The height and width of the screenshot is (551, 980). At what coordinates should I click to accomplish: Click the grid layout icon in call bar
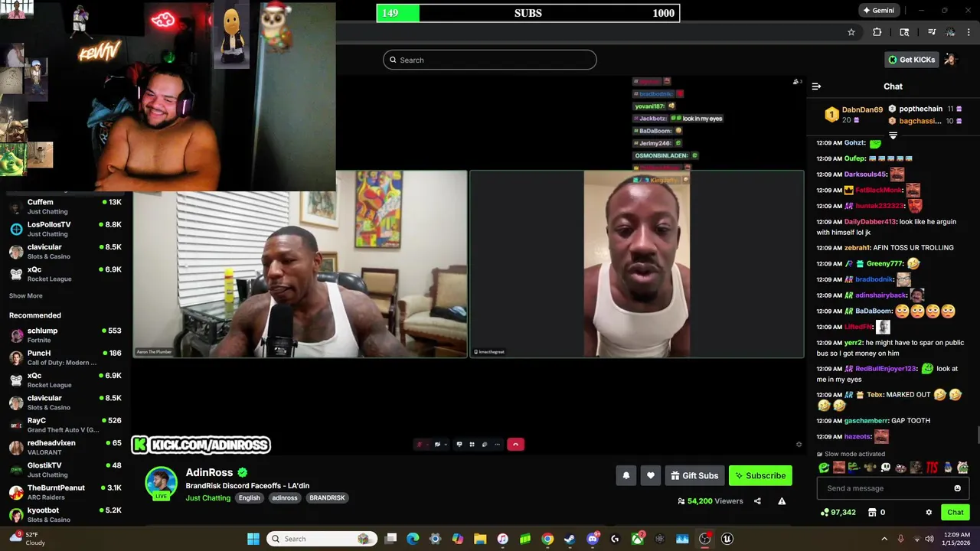[x=472, y=444]
